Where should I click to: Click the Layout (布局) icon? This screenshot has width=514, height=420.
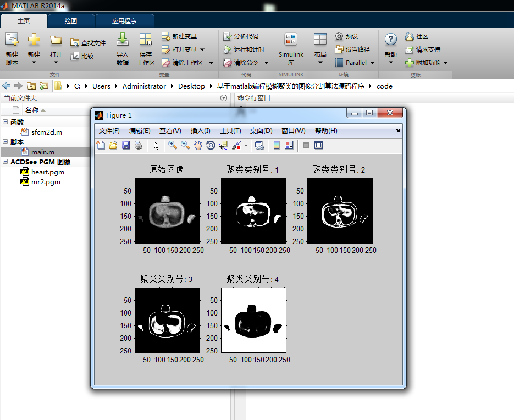pyautogui.click(x=320, y=39)
